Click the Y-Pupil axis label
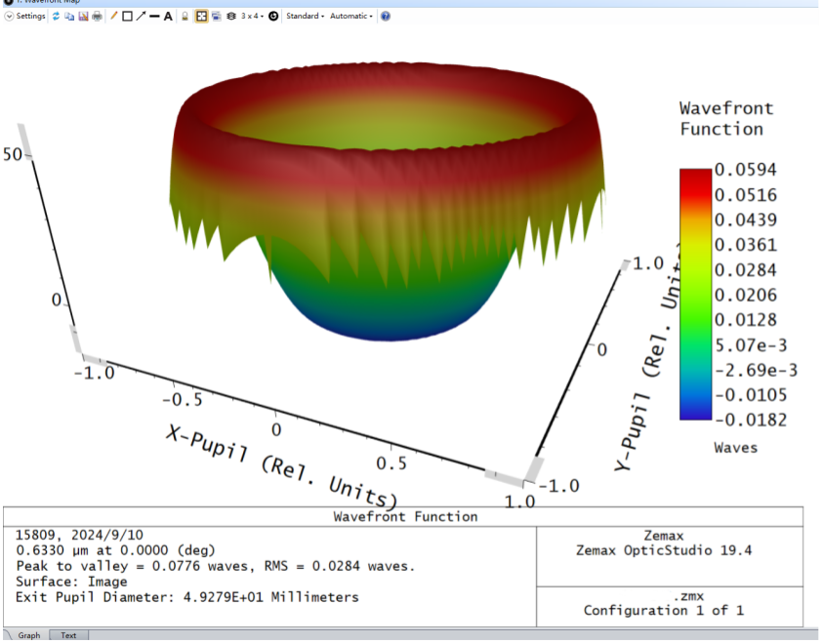Screen dimensions: 823x644 pyautogui.click(x=647, y=356)
